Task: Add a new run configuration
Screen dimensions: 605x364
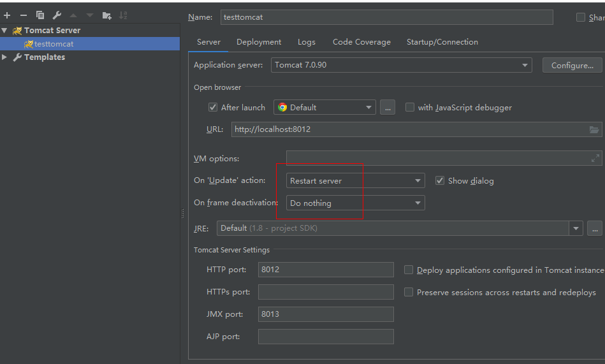Action: pos(7,15)
